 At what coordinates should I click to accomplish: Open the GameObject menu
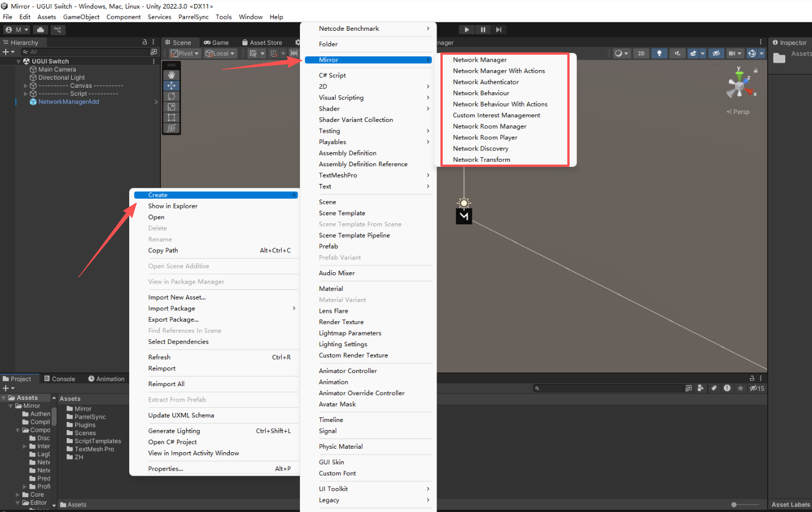tap(81, 17)
